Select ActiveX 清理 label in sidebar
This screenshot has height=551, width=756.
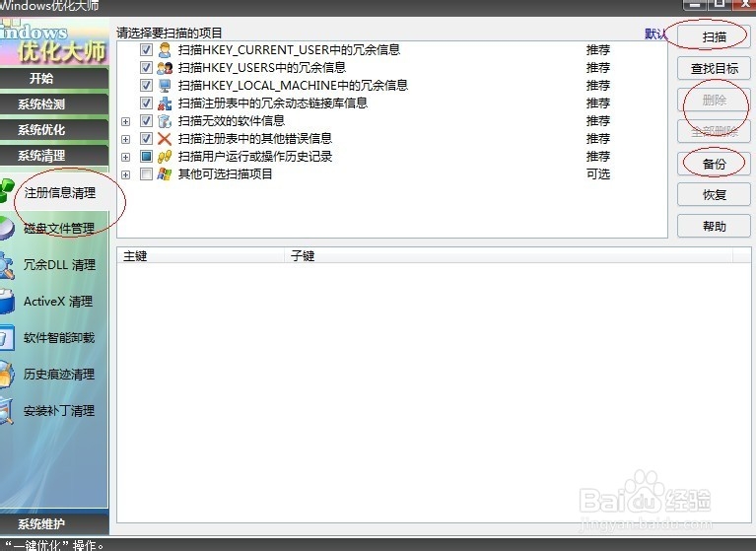(x=58, y=302)
